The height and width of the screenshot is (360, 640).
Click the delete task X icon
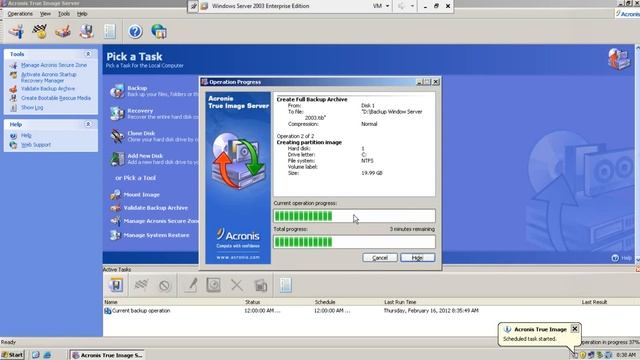coord(237,285)
